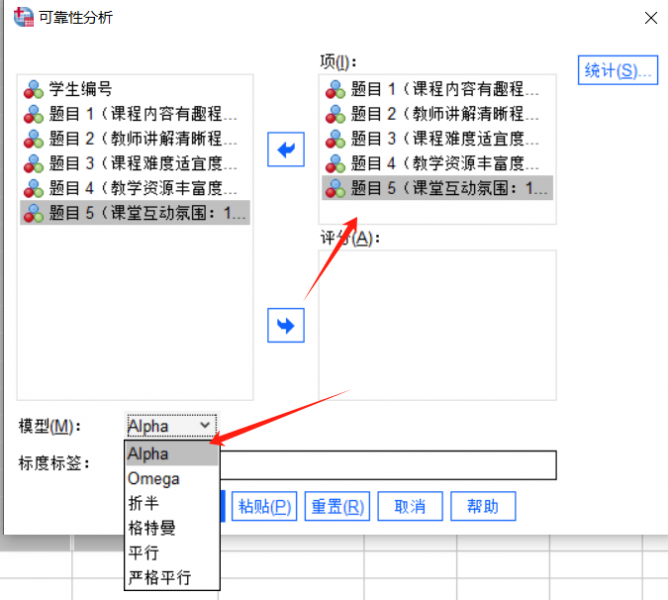The width and height of the screenshot is (668, 600).
Task: Choose 折半 in the model list
Action: (x=172, y=503)
